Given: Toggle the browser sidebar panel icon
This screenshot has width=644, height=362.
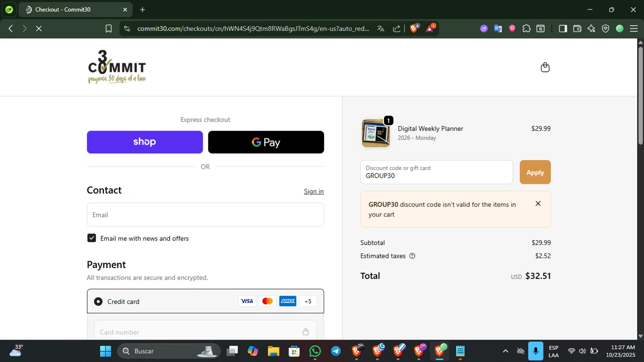Looking at the screenshot, I should [563, 28].
